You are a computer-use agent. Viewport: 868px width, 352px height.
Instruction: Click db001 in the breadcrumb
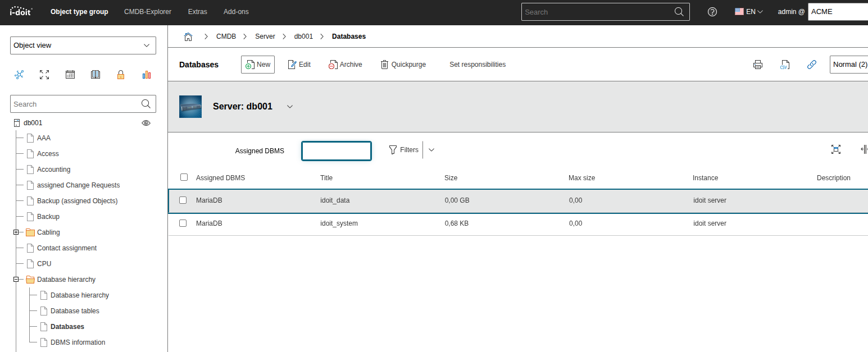tap(303, 36)
